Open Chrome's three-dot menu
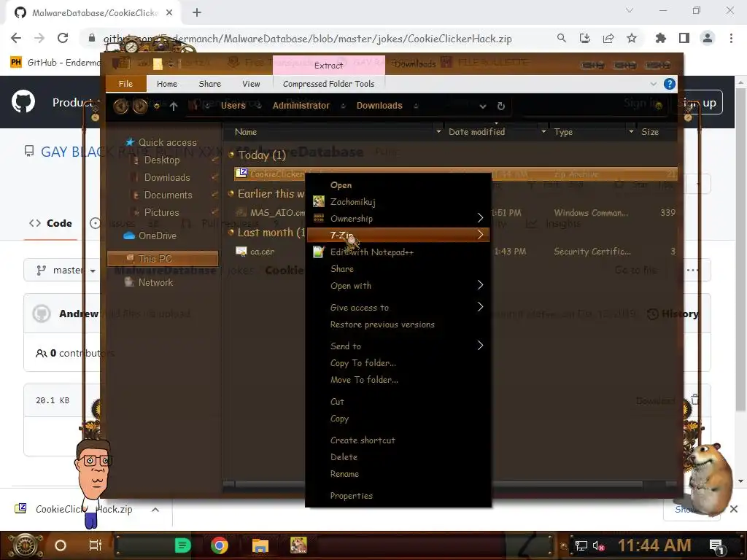 coord(731,38)
